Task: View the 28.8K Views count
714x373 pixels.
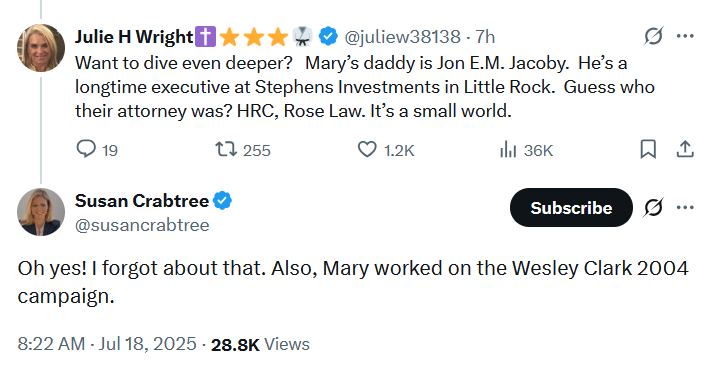Action: [260, 344]
